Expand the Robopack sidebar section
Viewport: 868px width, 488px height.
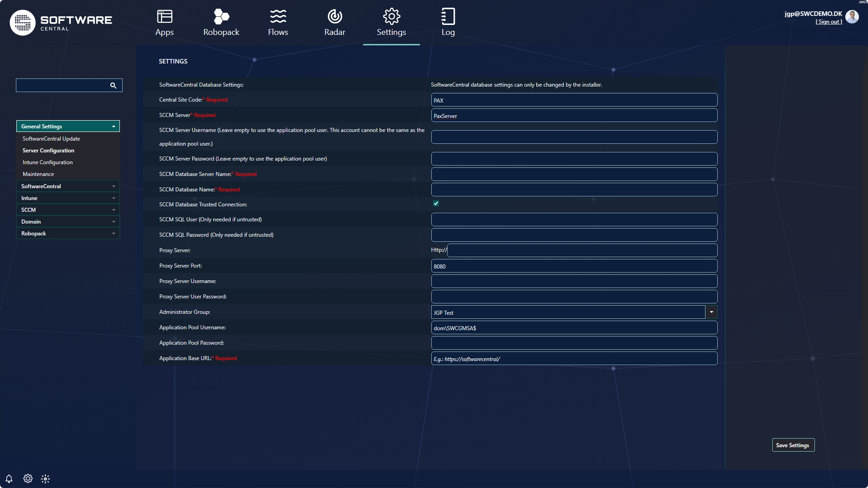pos(68,234)
